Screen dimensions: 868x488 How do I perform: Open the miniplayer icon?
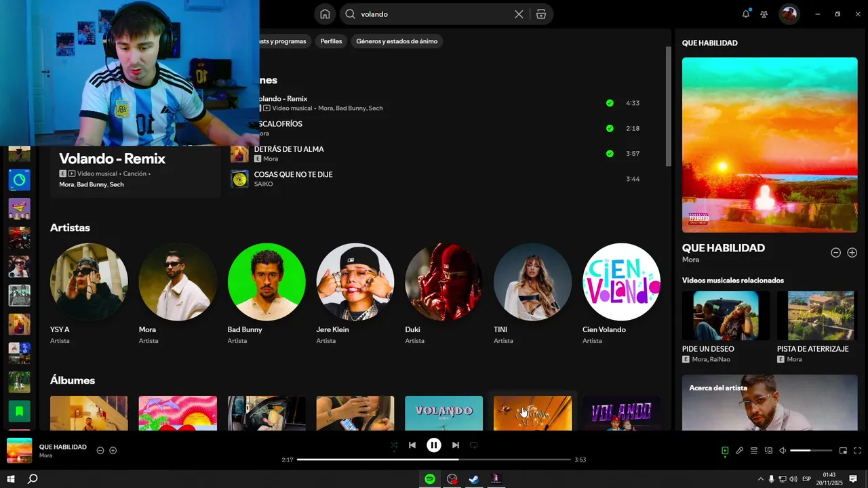[843, 451]
